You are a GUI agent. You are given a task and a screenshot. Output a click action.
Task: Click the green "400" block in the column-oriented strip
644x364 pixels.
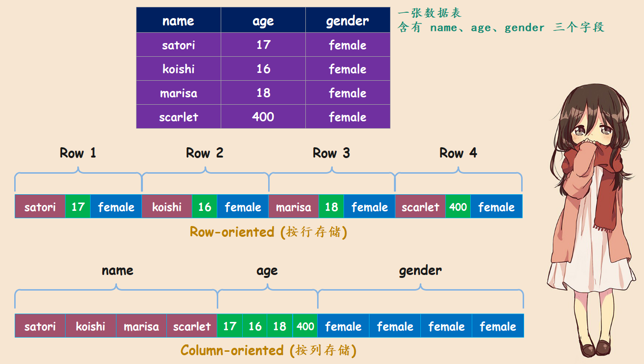305,326
